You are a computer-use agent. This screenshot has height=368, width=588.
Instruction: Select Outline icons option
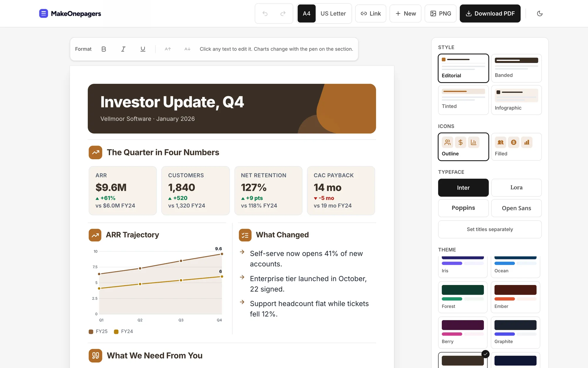pyautogui.click(x=463, y=147)
